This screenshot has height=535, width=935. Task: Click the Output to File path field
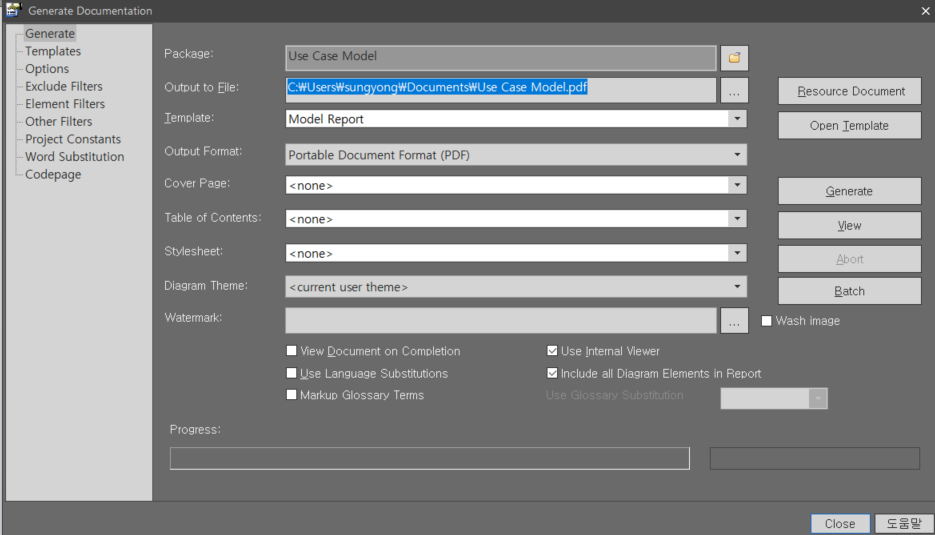coord(500,90)
